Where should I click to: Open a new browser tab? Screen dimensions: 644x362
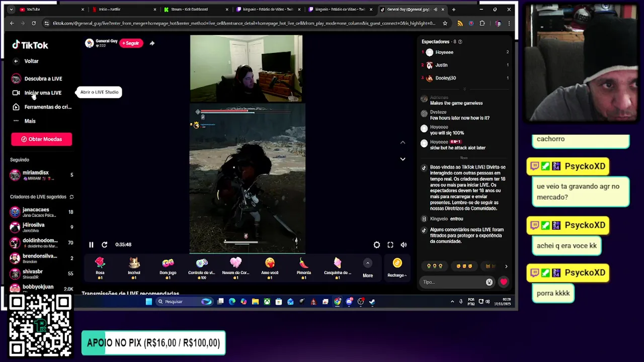click(x=453, y=9)
